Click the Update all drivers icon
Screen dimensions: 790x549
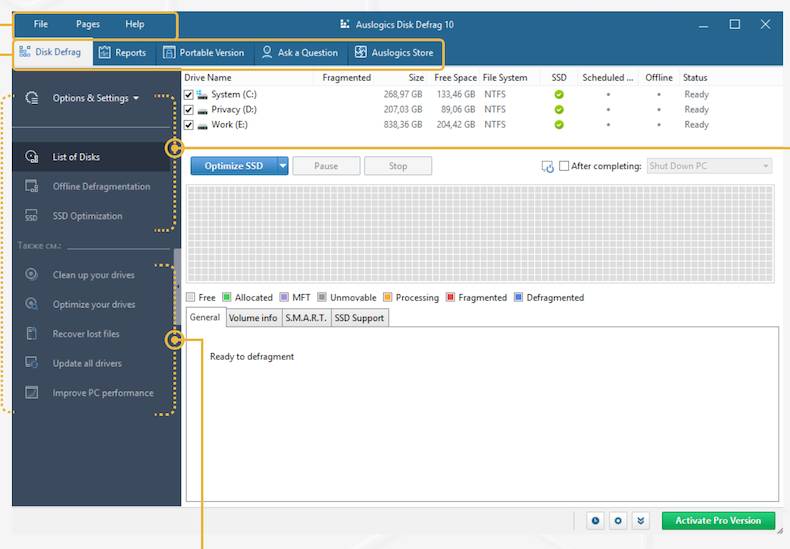(x=32, y=363)
